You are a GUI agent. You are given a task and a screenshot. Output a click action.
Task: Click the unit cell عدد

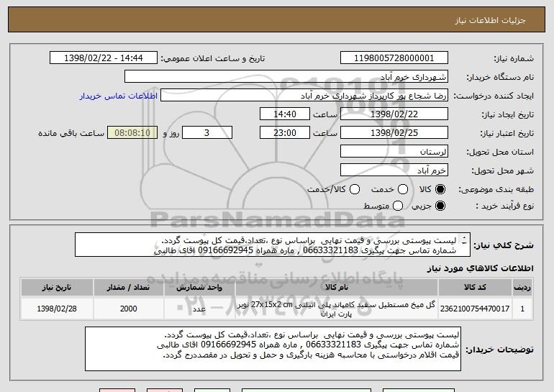click(x=199, y=309)
